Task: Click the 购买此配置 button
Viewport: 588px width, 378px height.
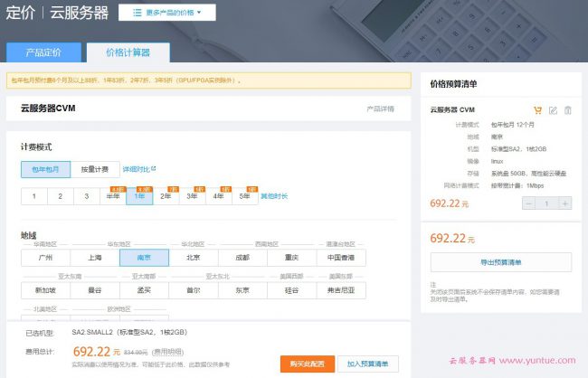Action: (307, 364)
